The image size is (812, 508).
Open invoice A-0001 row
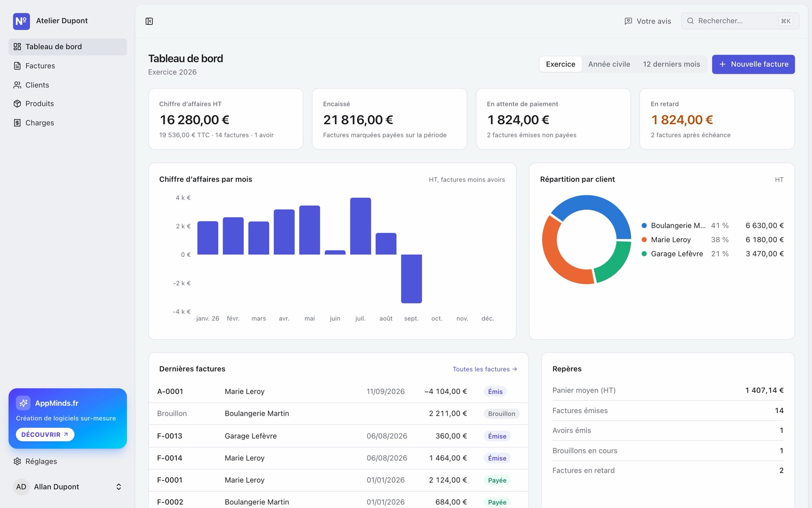[x=338, y=391]
